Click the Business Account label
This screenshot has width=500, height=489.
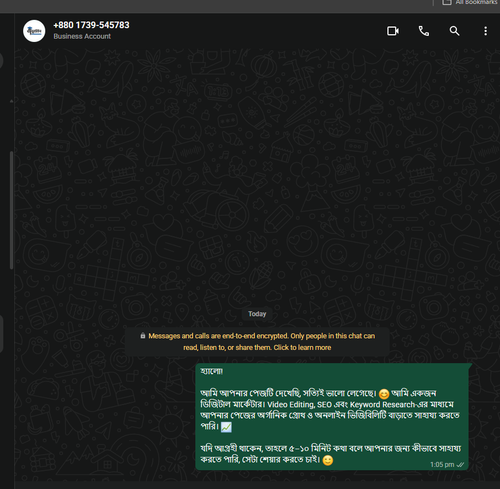82,36
